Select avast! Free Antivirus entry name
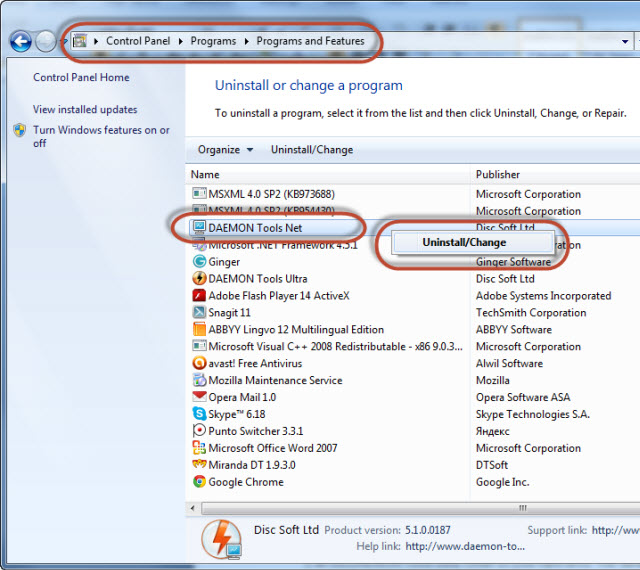Viewport: 640px width, 570px height. (255, 363)
